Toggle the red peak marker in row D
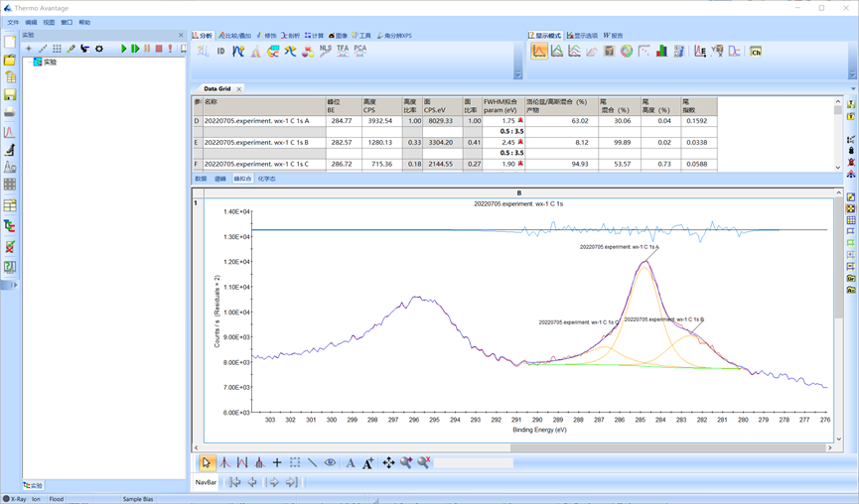This screenshot has width=859, height=504. pyautogui.click(x=519, y=120)
